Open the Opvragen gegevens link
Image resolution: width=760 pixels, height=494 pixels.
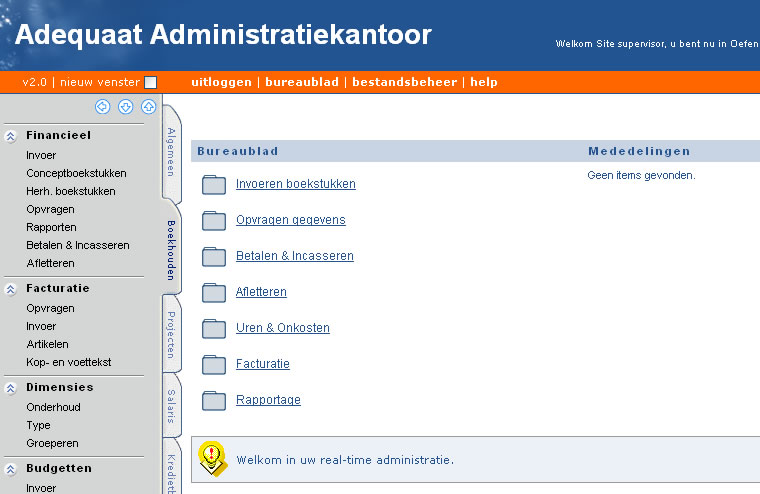click(291, 220)
